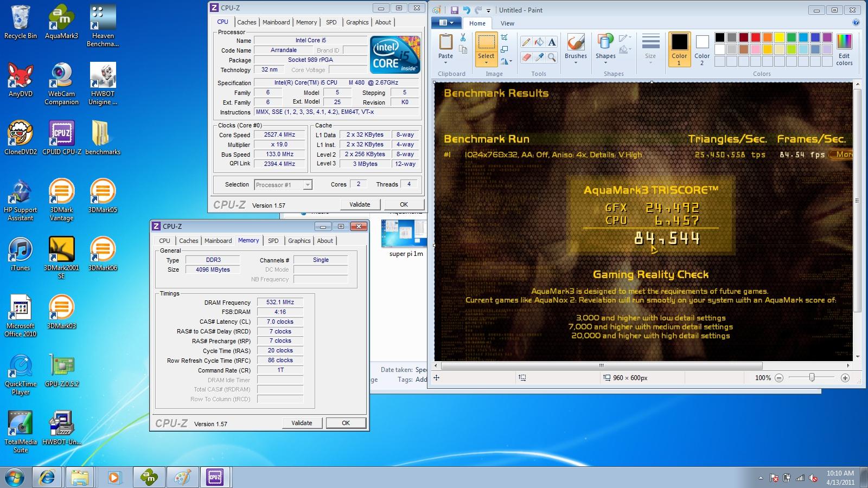868x488 pixels.
Task: Select the Color picker eyedropper tool
Action: coord(539,57)
